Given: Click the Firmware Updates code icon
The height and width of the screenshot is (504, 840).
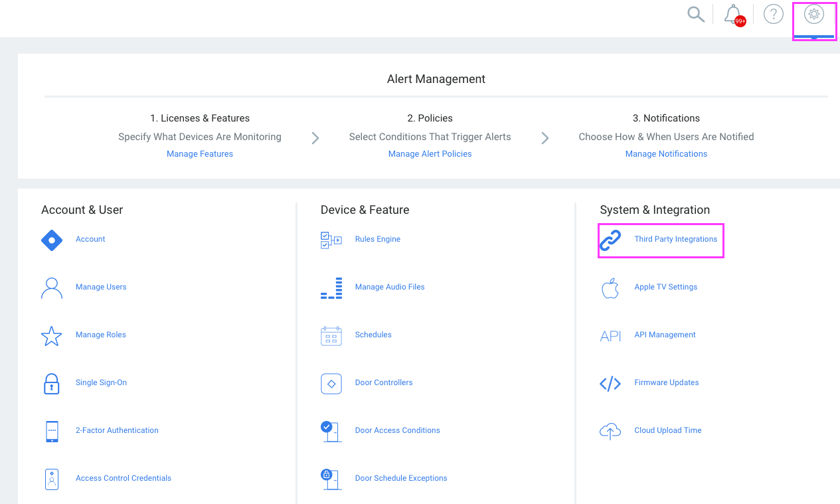Looking at the screenshot, I should point(610,384).
